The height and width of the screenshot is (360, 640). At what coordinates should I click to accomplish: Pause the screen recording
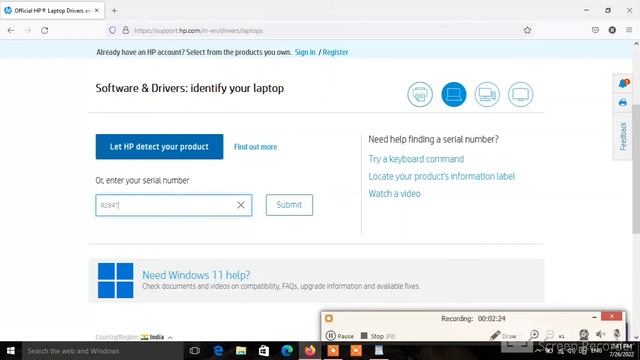[340, 336]
